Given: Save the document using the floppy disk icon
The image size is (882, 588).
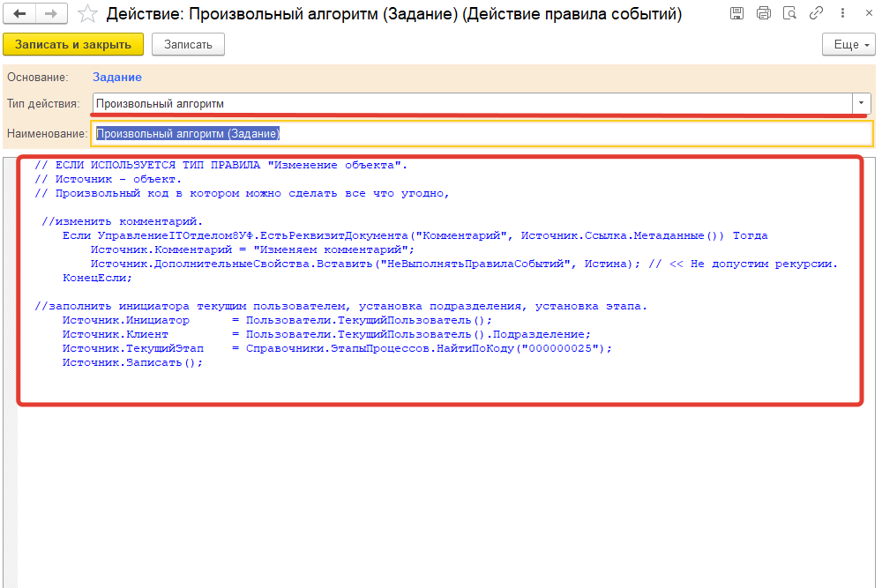Looking at the screenshot, I should point(737,13).
